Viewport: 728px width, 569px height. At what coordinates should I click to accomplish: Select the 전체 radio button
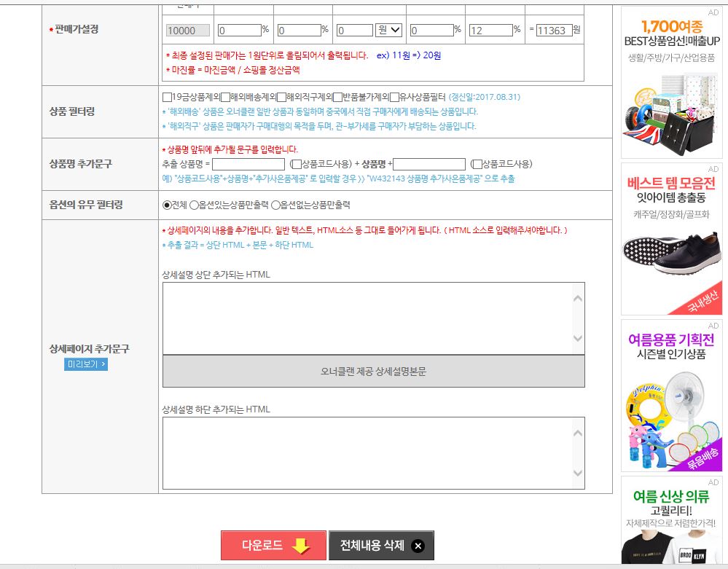pyautogui.click(x=167, y=205)
